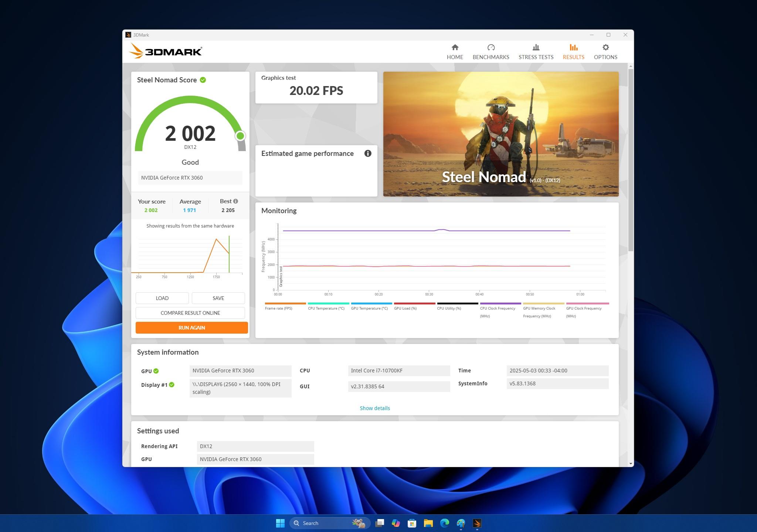The image size is (757, 532).
Task: Switch to STRESS TESTS tab
Action: [x=536, y=52]
